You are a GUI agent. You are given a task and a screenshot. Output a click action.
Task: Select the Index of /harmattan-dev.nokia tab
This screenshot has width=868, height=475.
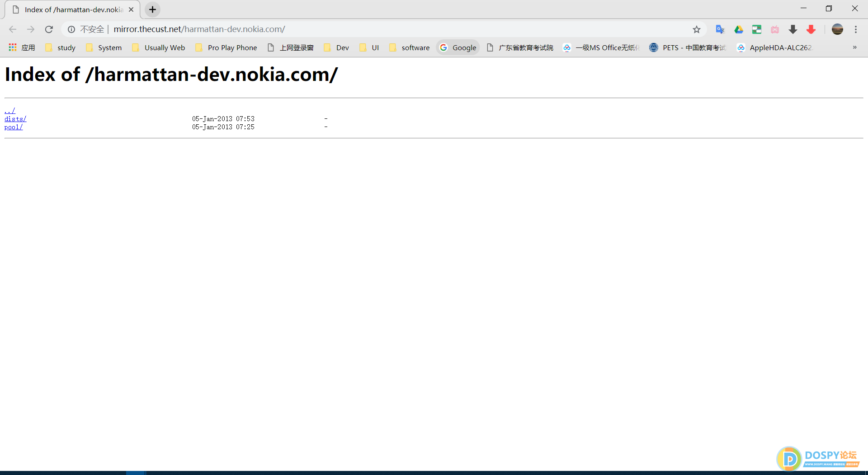click(72, 9)
